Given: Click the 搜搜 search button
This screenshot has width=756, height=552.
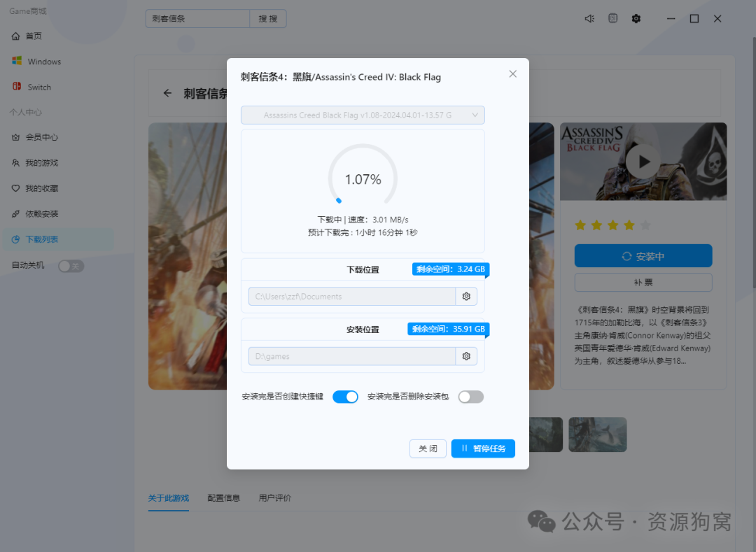Looking at the screenshot, I should click(x=268, y=19).
